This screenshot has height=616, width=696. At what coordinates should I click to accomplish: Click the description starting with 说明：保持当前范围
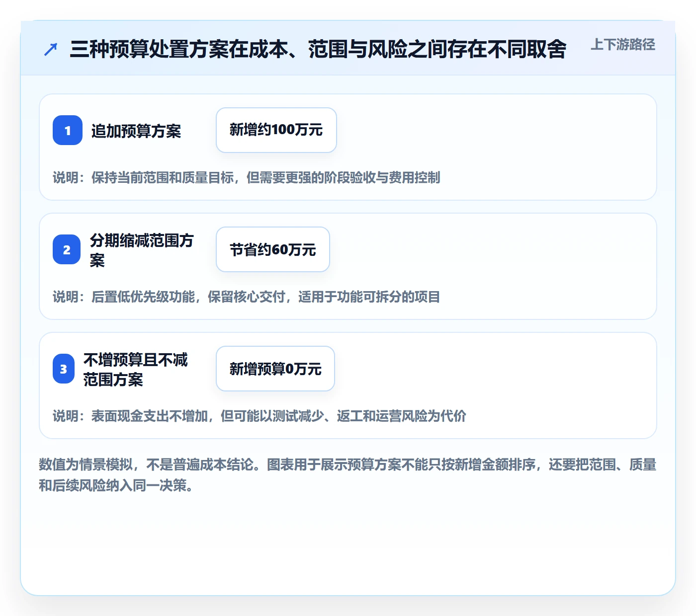click(x=247, y=177)
